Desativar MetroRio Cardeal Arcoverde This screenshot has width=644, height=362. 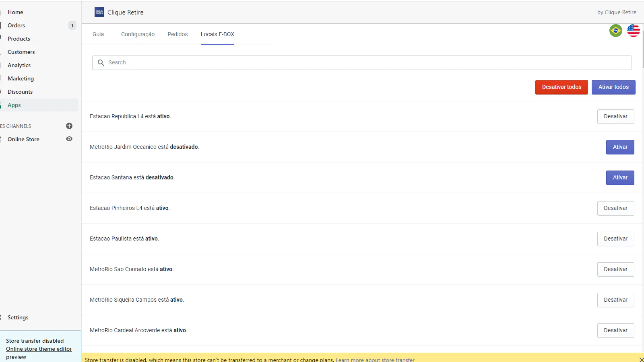coord(615,331)
